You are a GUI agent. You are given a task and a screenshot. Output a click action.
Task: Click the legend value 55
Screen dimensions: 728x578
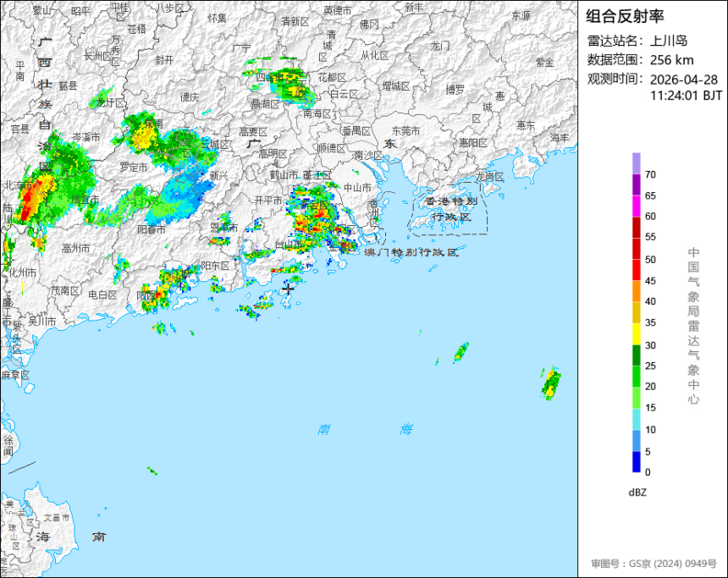pos(650,237)
